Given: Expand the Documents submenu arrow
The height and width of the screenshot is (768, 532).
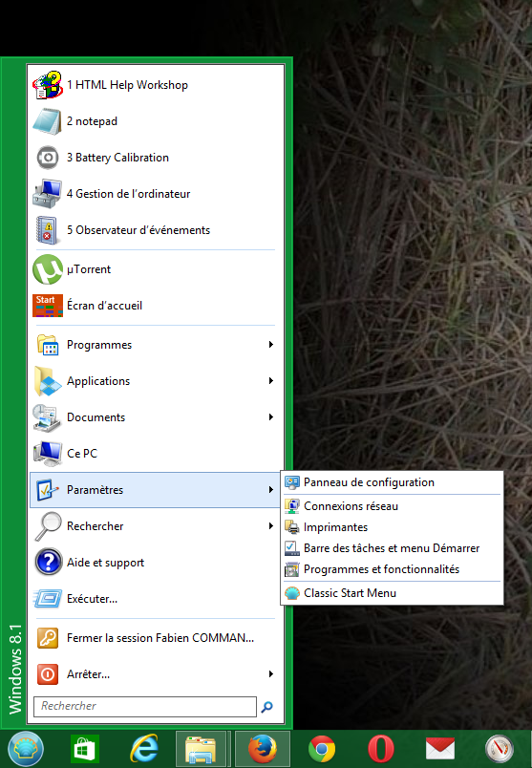Looking at the screenshot, I should (271, 416).
